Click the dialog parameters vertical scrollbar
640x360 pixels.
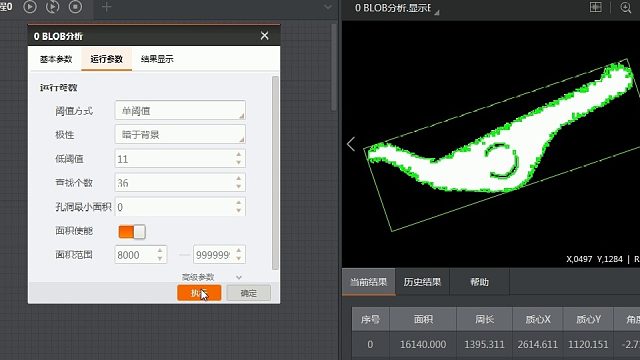[275, 173]
